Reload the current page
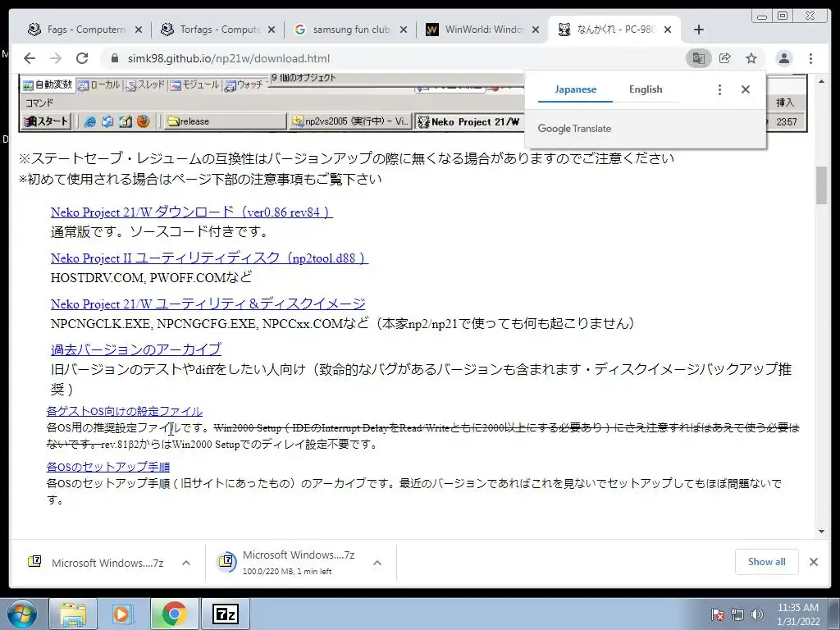The height and width of the screenshot is (630, 840). [82, 58]
